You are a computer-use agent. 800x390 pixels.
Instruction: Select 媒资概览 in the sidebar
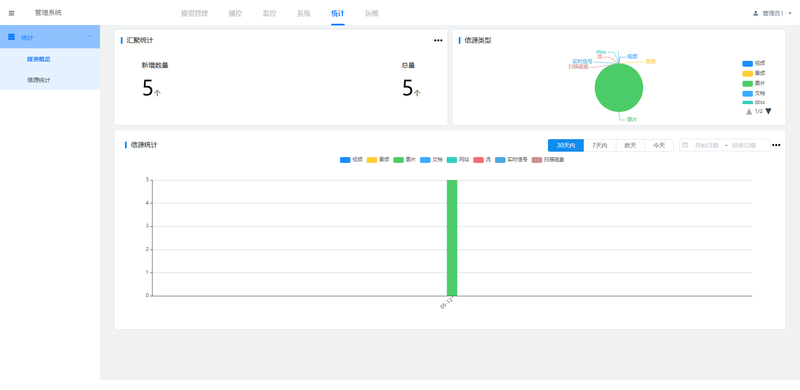pyautogui.click(x=39, y=59)
